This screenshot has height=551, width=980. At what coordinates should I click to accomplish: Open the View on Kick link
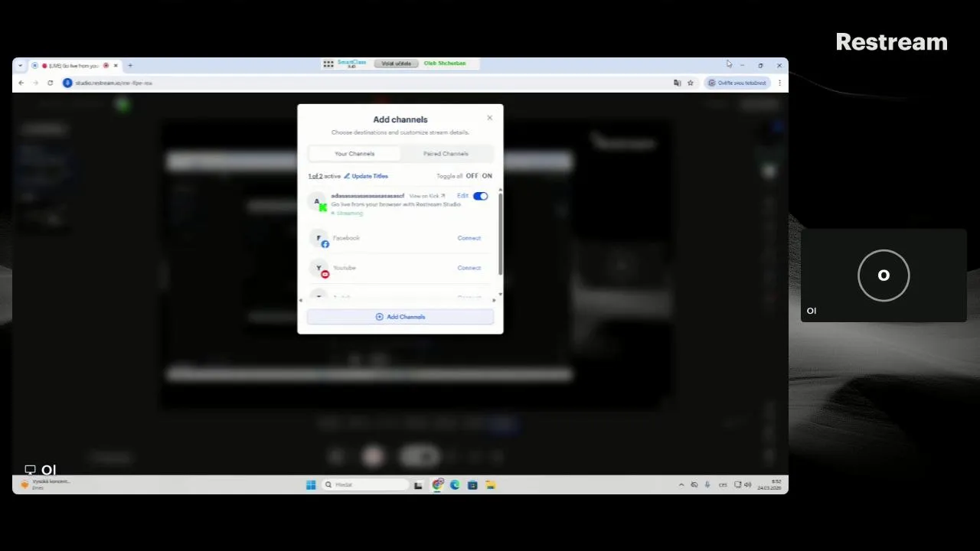(427, 196)
